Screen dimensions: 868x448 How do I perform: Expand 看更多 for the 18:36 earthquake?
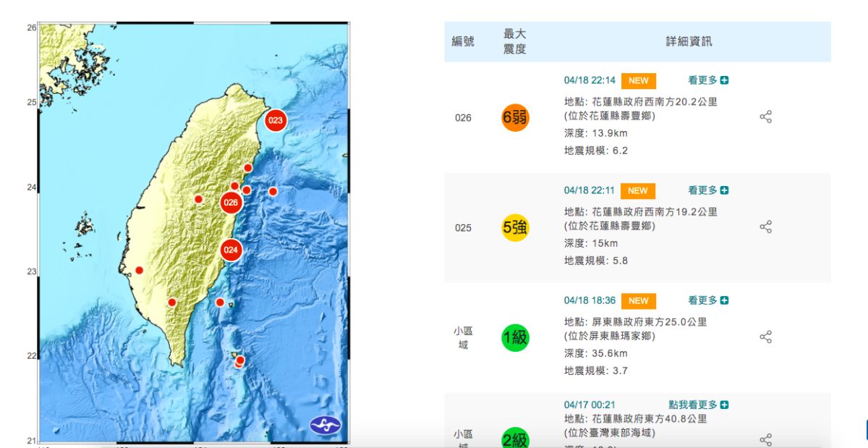707,300
